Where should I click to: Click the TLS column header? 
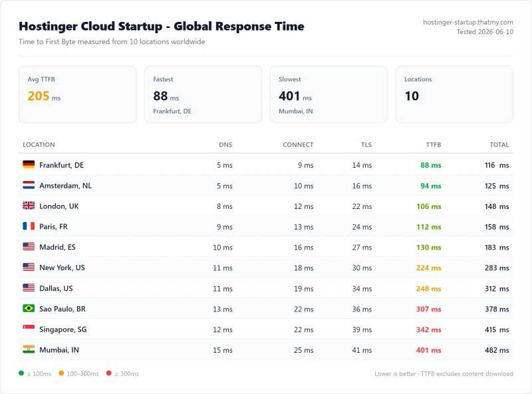pyautogui.click(x=366, y=144)
